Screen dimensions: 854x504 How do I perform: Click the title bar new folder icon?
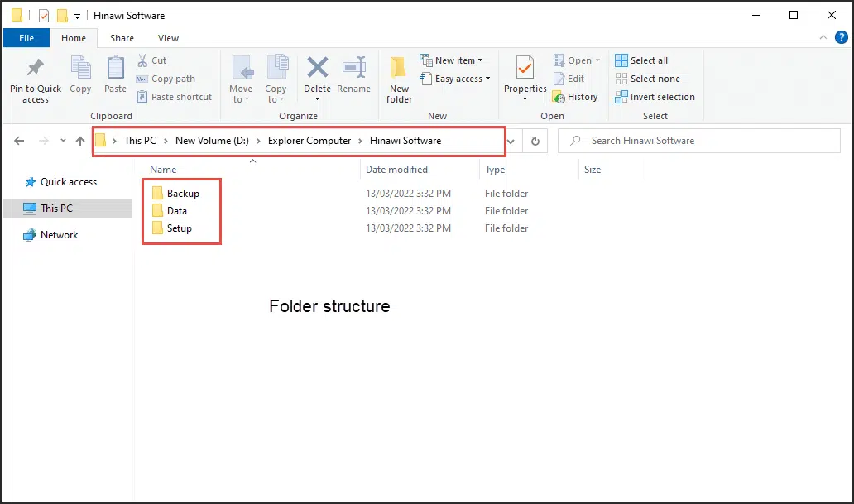click(x=63, y=16)
